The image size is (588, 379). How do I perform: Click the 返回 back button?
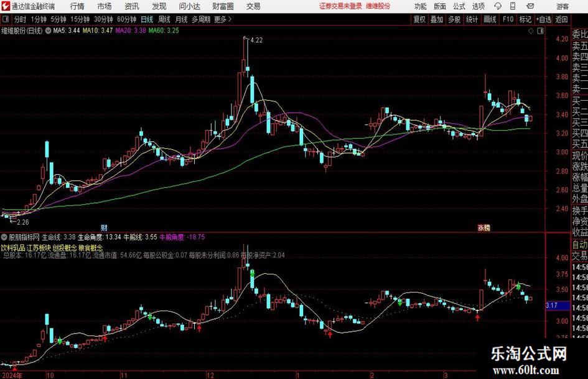coord(561,19)
